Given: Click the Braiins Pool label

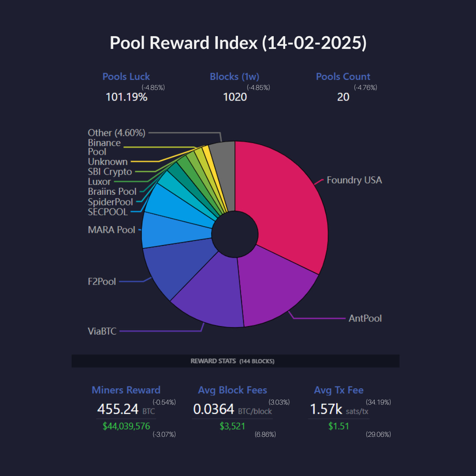Looking at the screenshot, I should [x=112, y=192].
